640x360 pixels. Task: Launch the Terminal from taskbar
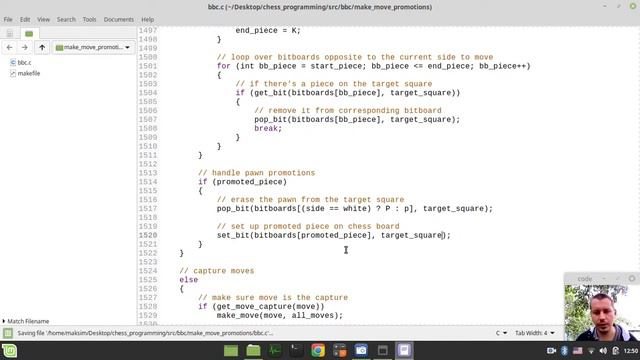pos(296,351)
